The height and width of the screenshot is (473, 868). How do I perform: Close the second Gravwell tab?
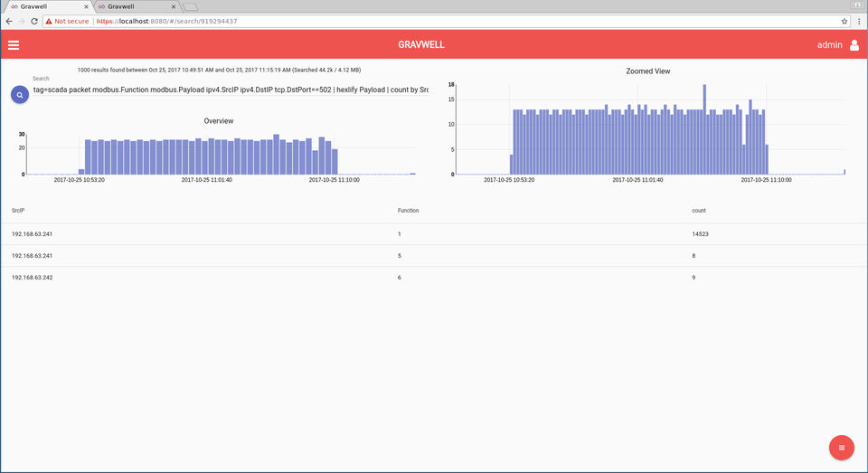[x=174, y=6]
